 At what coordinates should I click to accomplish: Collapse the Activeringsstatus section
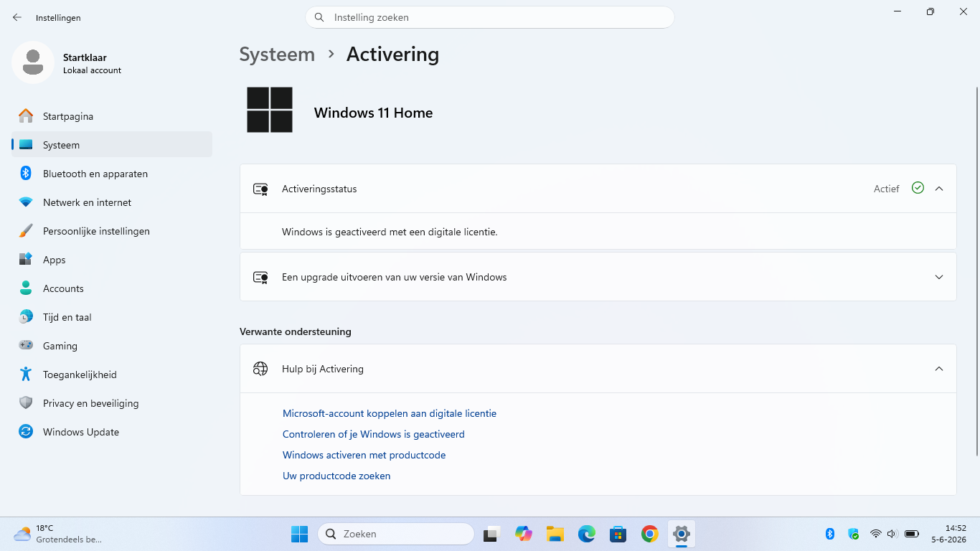(939, 189)
